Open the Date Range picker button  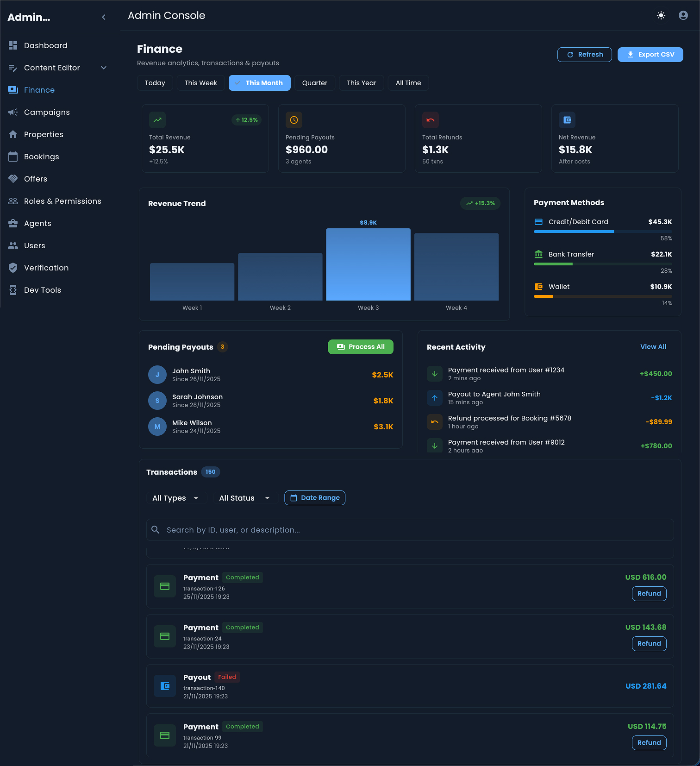315,498
